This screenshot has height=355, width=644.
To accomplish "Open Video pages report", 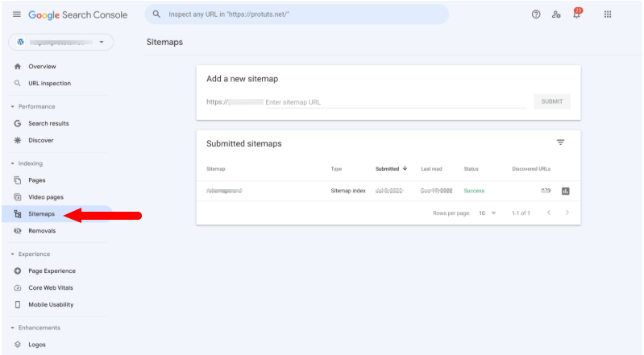I will point(46,197).
